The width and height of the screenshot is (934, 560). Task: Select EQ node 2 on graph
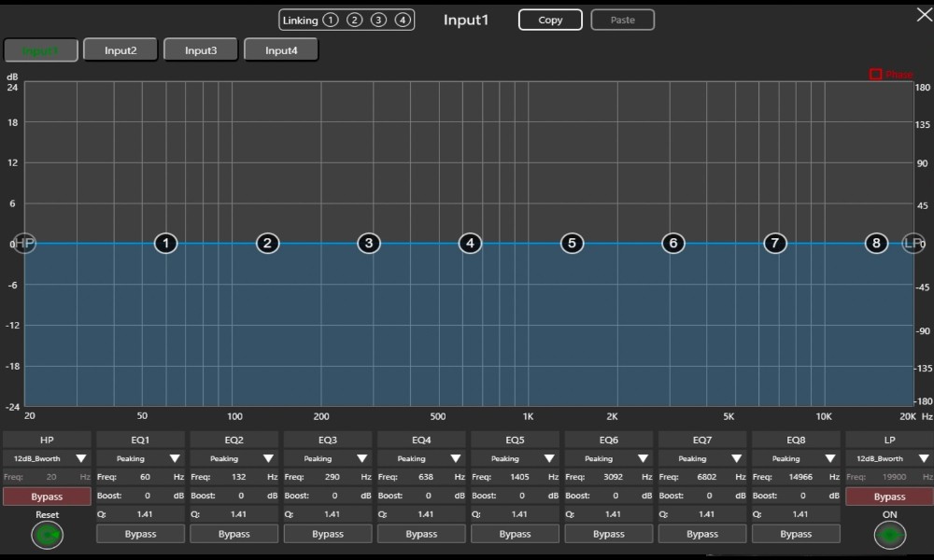coord(267,243)
